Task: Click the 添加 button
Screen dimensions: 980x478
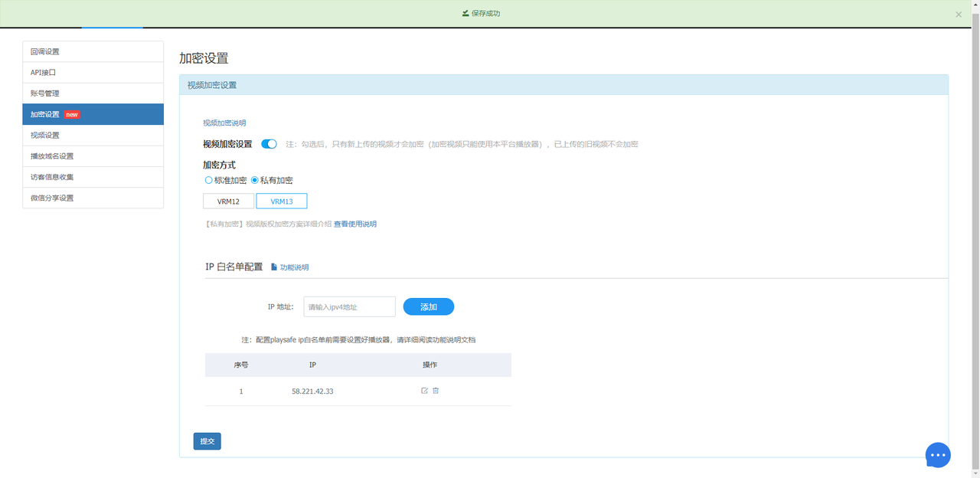Action: pyautogui.click(x=429, y=306)
